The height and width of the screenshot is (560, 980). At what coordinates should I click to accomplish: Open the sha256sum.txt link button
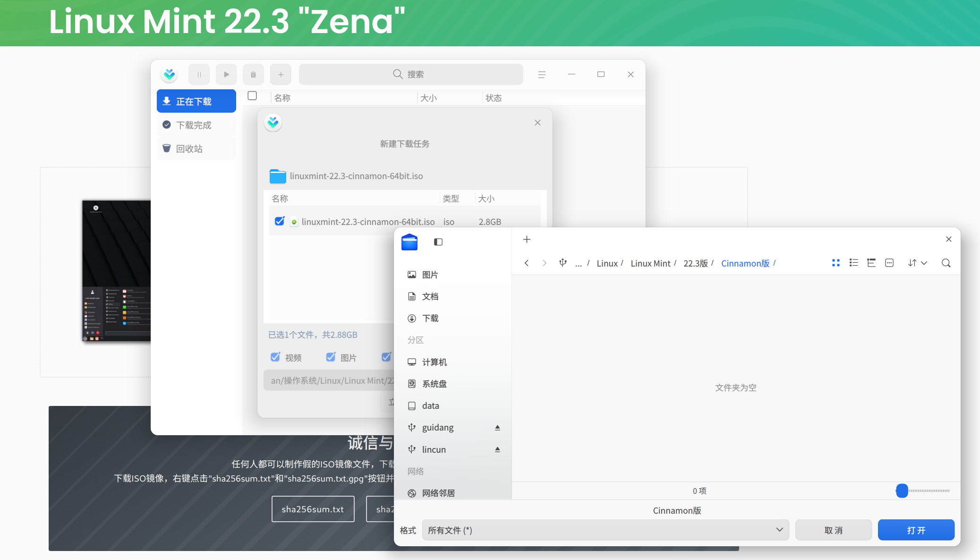click(313, 509)
